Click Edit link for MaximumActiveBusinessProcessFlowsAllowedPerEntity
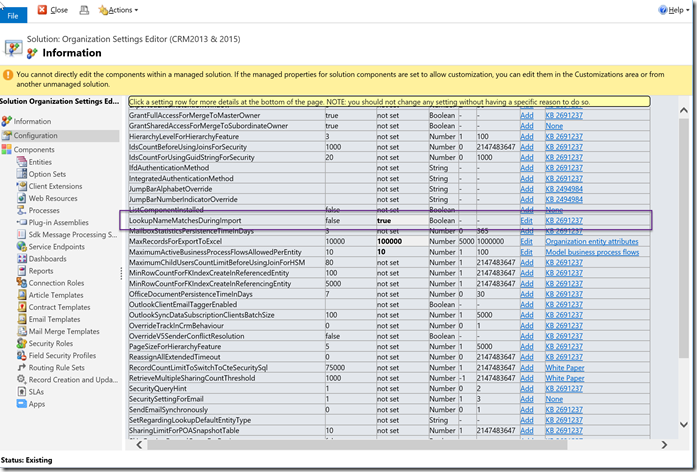Screen dimensions: 697x472 526,252
